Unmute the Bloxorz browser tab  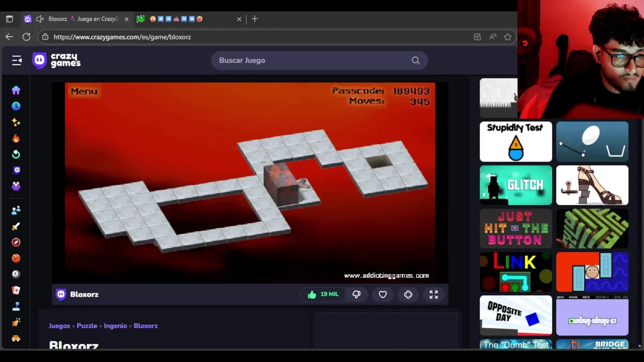[40, 19]
